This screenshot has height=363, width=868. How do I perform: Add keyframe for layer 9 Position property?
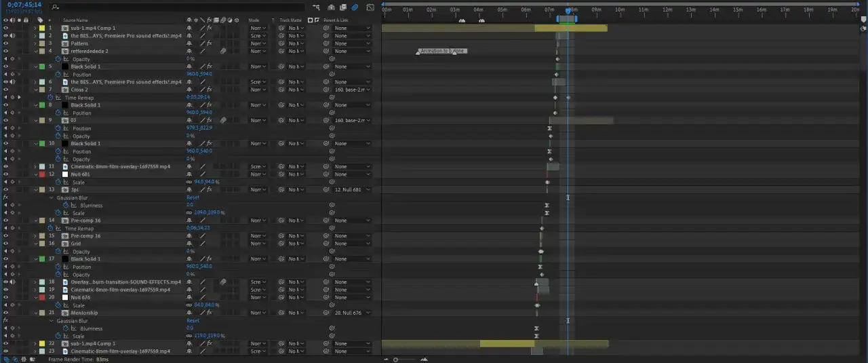(12, 128)
